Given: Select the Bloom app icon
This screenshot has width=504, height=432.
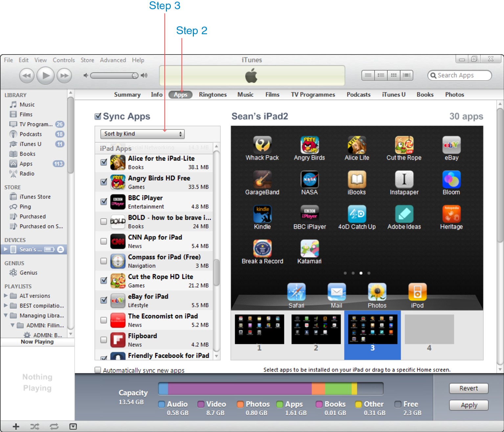Looking at the screenshot, I should tap(451, 180).
